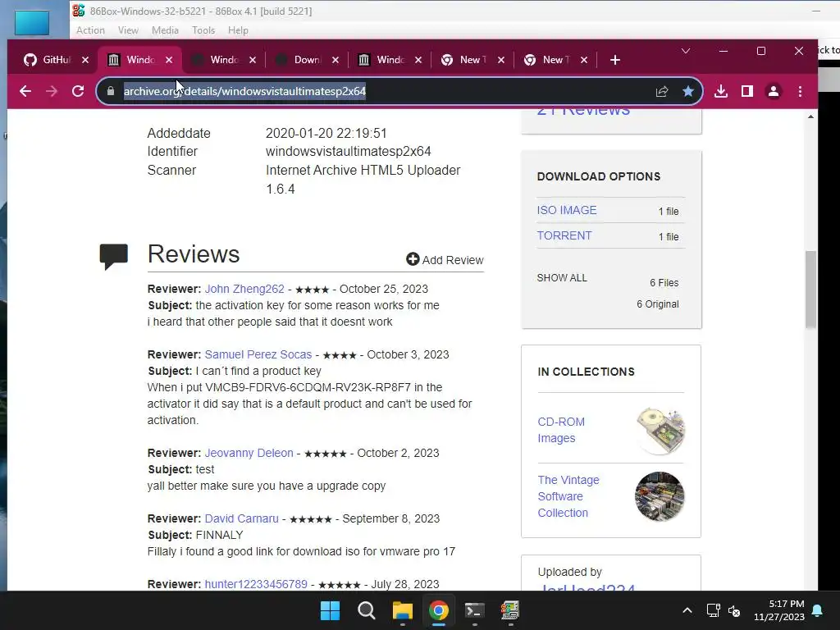Select the 6 Original files text

point(658,304)
